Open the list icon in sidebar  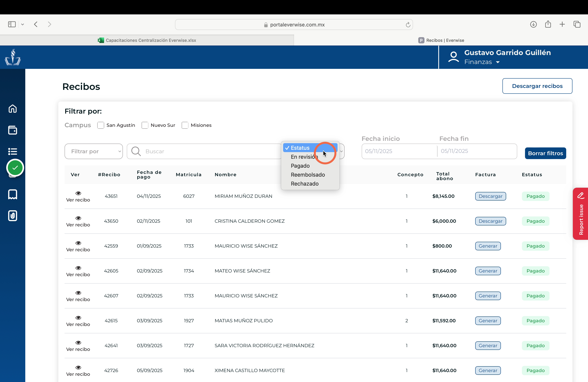[13, 151]
